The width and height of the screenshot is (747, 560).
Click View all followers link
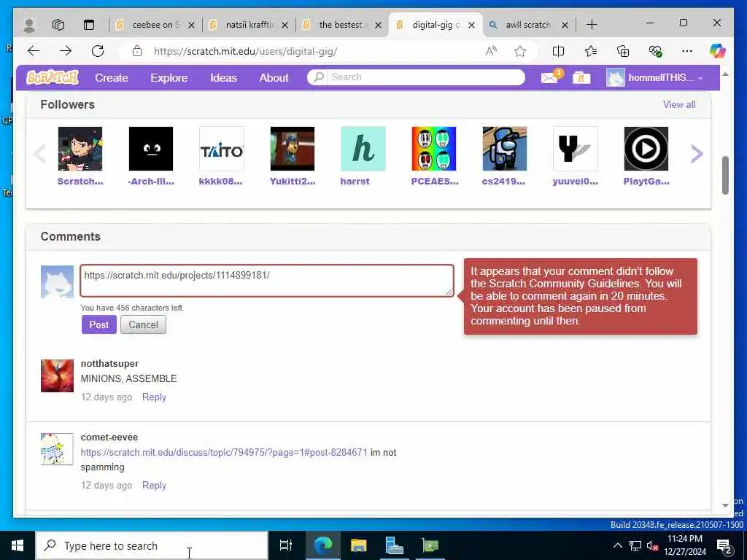[679, 104]
